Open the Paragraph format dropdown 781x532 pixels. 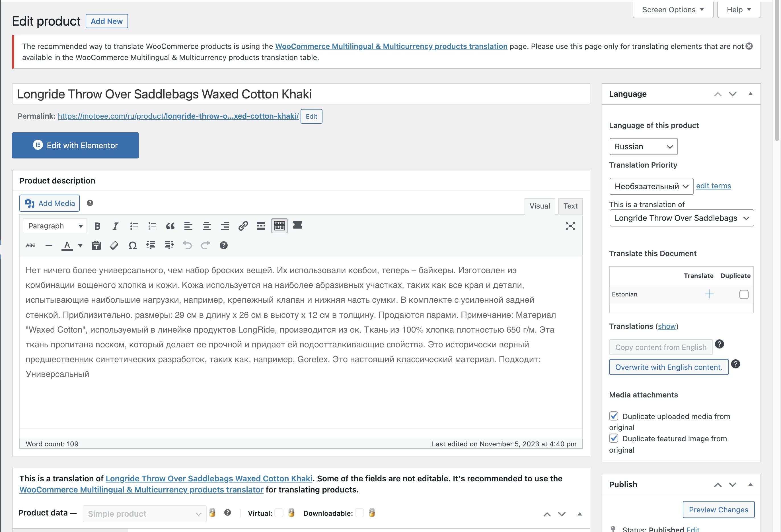coord(55,226)
